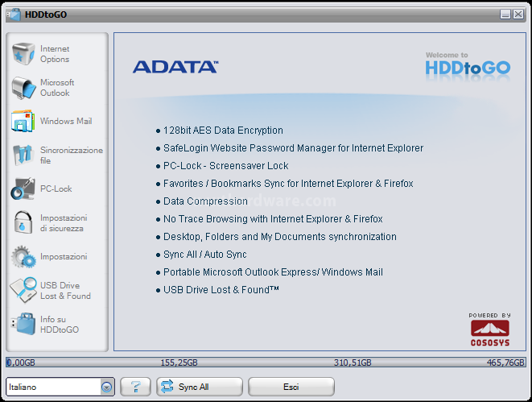The height and width of the screenshot is (402, 532).
Task: Click the USB Drive Lost & Found™ feature line
Action: point(221,289)
